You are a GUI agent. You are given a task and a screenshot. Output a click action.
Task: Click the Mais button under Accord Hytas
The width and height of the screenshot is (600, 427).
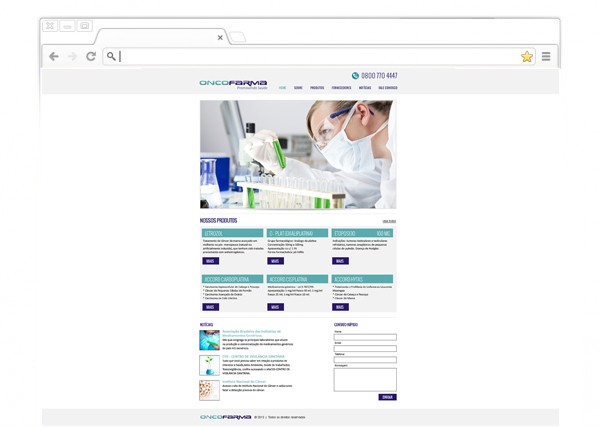tap(340, 307)
